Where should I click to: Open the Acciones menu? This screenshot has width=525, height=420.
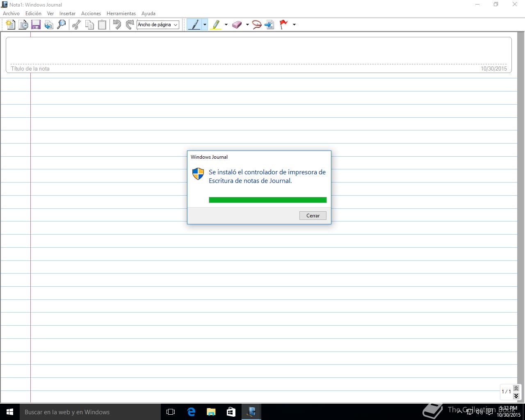91,14
